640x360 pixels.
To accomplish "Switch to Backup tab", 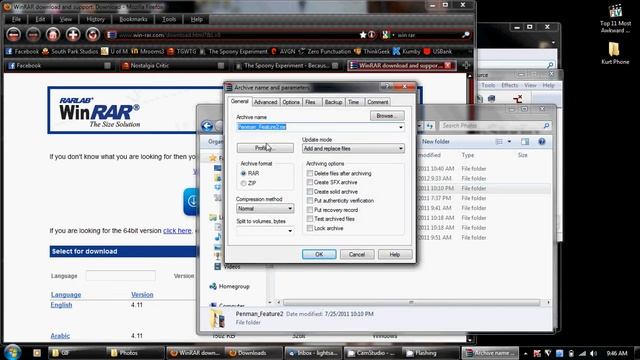I will point(333,102).
